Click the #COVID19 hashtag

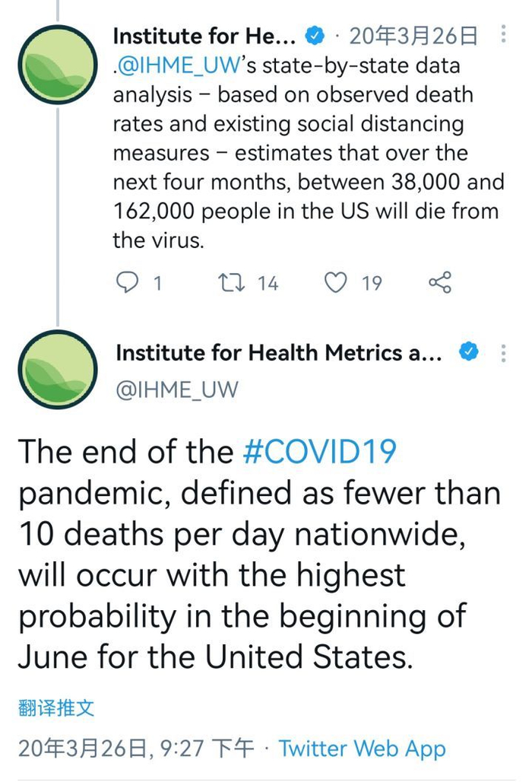pyautogui.click(x=319, y=452)
